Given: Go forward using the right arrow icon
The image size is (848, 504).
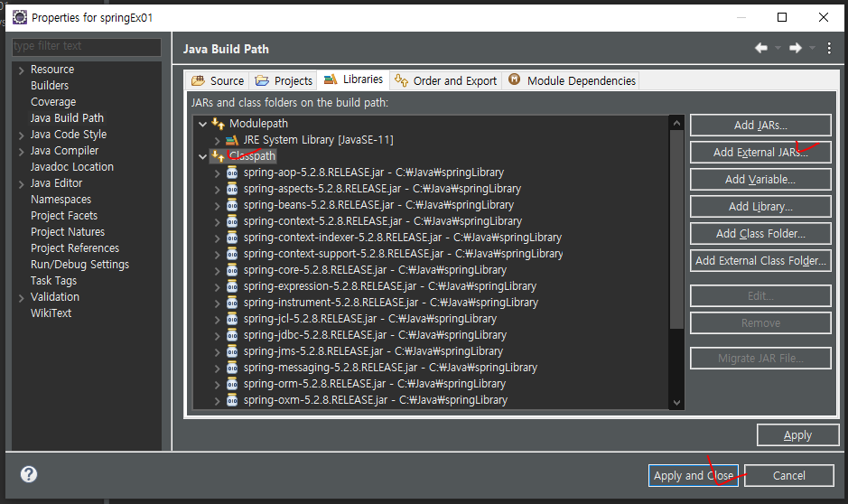Looking at the screenshot, I should [795, 48].
